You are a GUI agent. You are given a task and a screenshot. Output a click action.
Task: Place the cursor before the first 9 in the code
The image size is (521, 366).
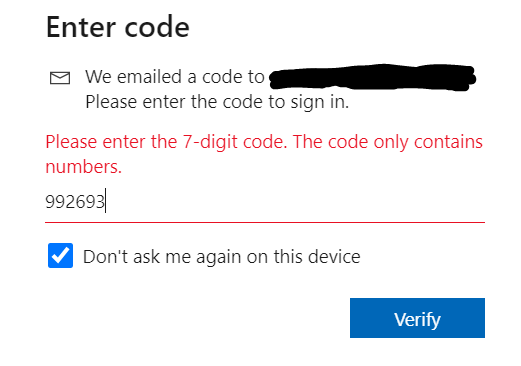[46, 202]
